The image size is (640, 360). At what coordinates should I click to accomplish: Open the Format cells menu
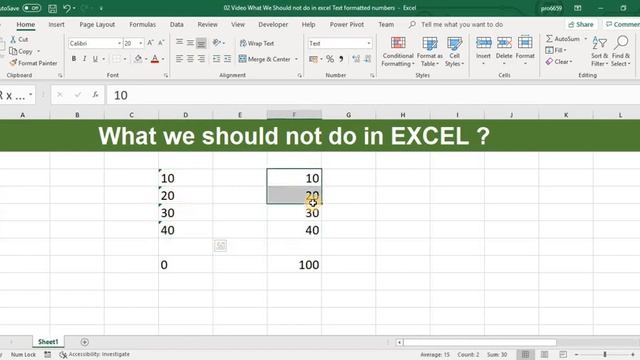point(525,51)
